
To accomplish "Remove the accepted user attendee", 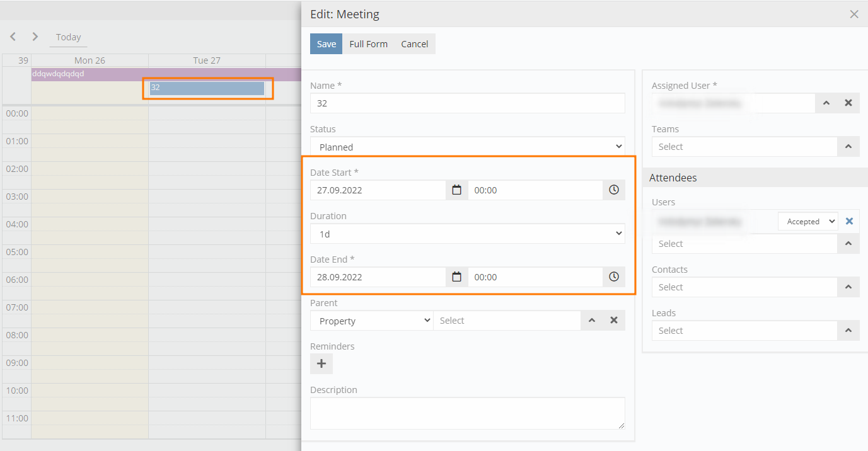I will [849, 222].
